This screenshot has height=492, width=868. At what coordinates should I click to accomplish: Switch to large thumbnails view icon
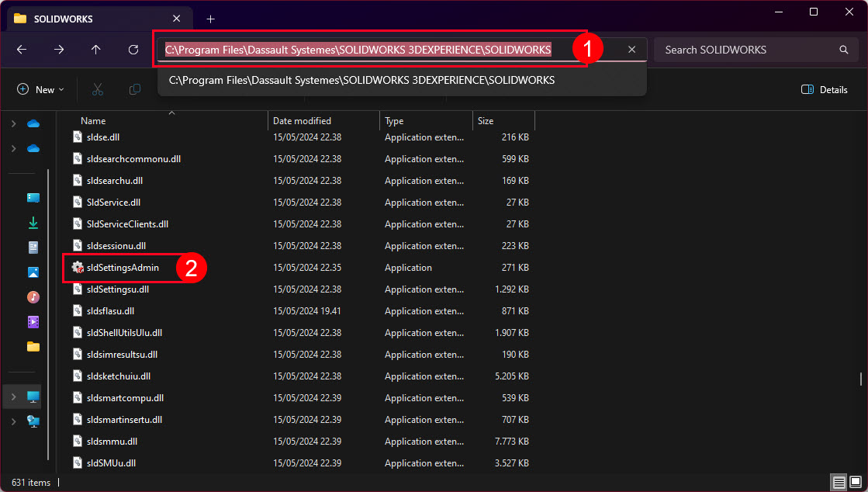point(856,482)
